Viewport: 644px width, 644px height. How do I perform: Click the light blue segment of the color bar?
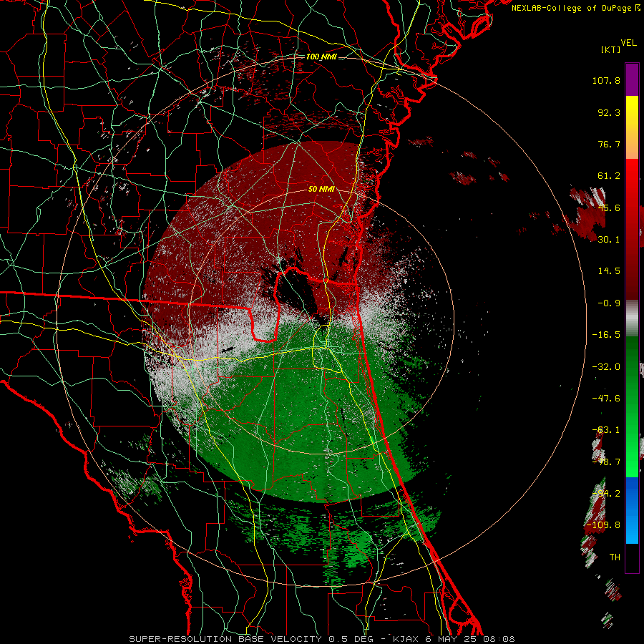pyautogui.click(x=632, y=510)
